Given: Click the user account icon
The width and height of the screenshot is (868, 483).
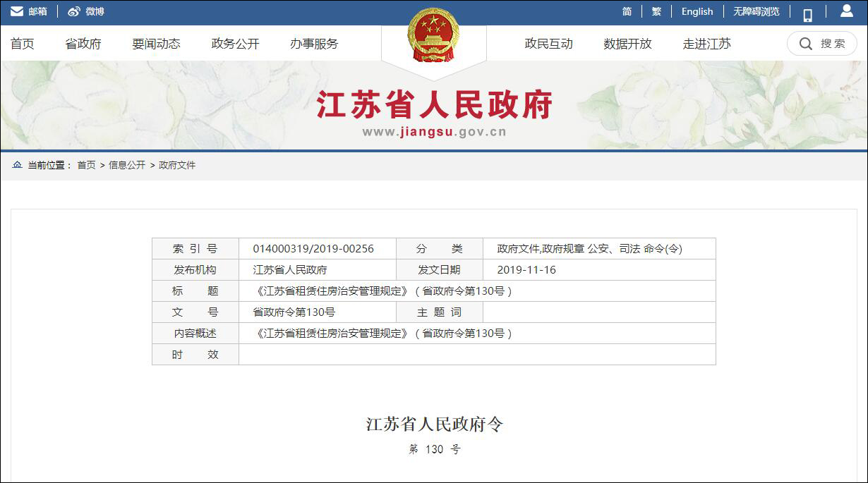Looking at the screenshot, I should (x=847, y=11).
